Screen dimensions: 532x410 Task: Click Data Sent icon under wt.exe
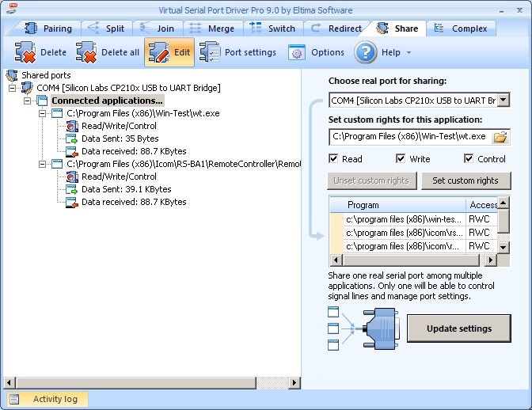[72, 139]
